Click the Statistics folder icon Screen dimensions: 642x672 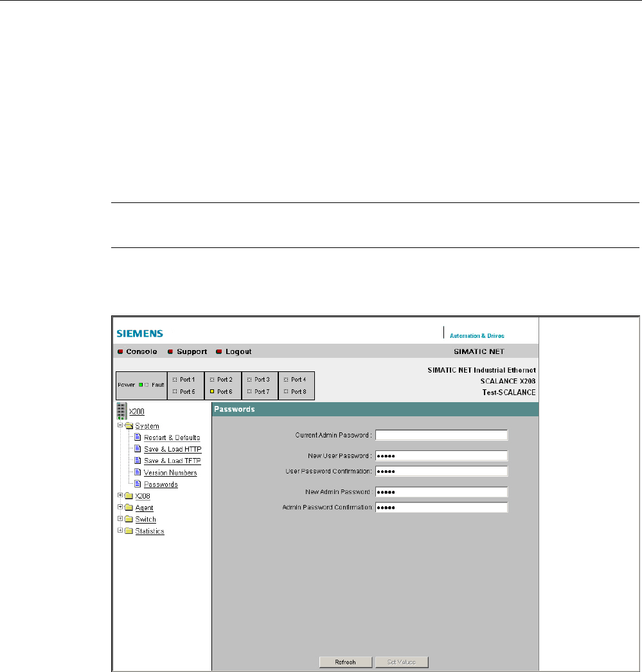click(129, 531)
